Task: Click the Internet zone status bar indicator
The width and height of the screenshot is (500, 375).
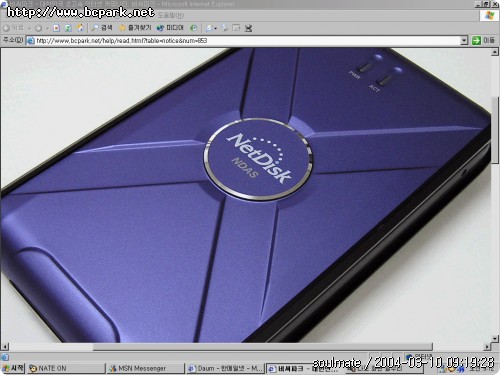Action: [x=418, y=357]
